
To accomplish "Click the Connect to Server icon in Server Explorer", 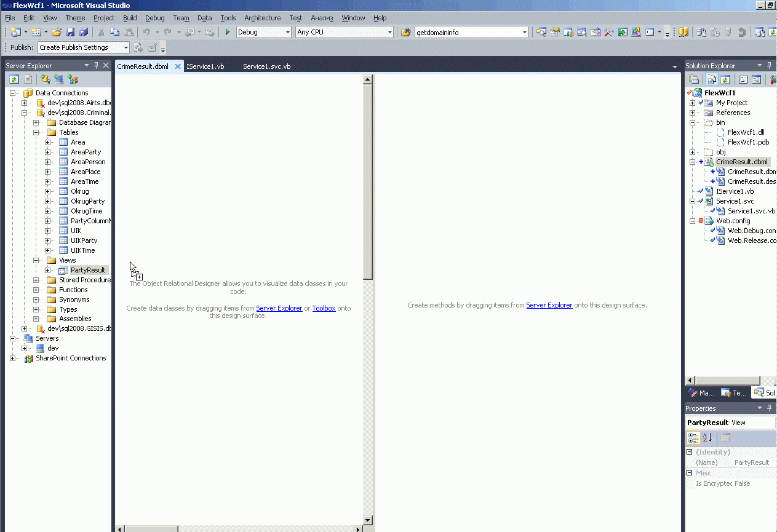I will click(59, 79).
